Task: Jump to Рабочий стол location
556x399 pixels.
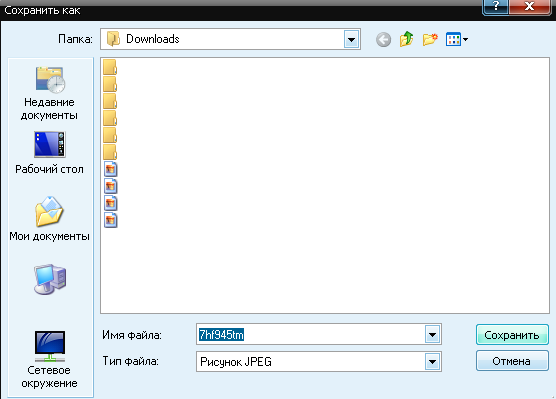Action: click(x=49, y=153)
